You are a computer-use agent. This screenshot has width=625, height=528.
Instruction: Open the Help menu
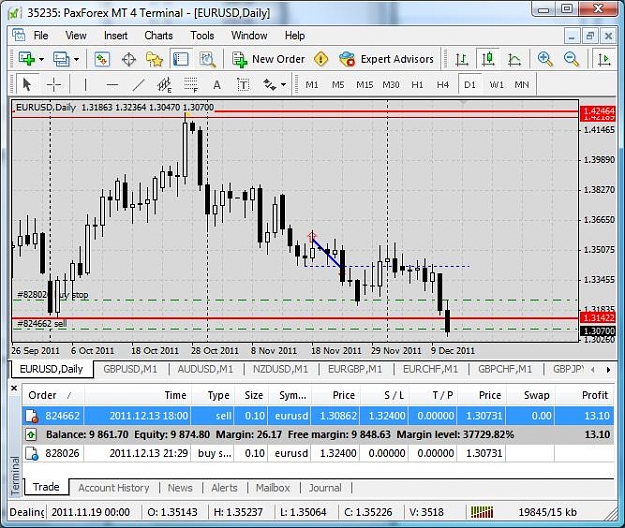pos(295,35)
